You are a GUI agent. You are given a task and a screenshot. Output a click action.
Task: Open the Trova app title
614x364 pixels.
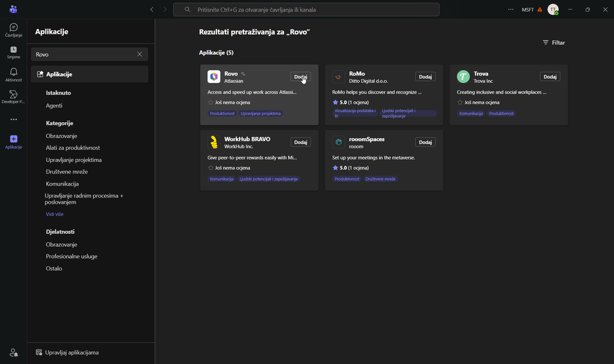481,74
